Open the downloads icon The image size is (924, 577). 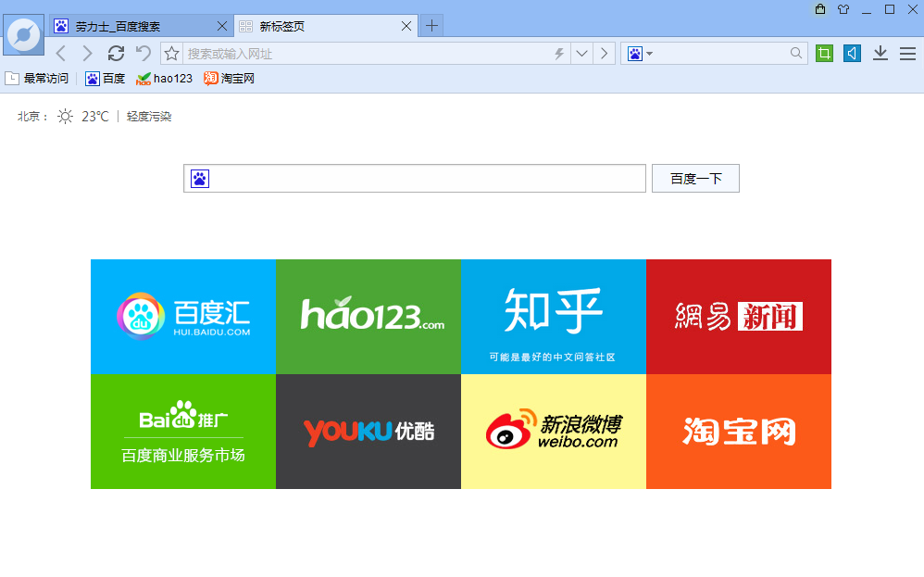pyautogui.click(x=880, y=54)
